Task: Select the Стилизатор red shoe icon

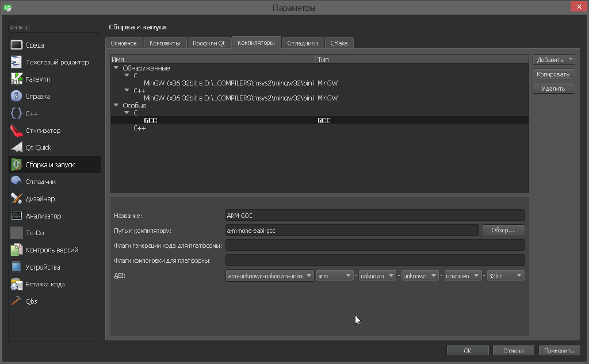Action: 16,131
